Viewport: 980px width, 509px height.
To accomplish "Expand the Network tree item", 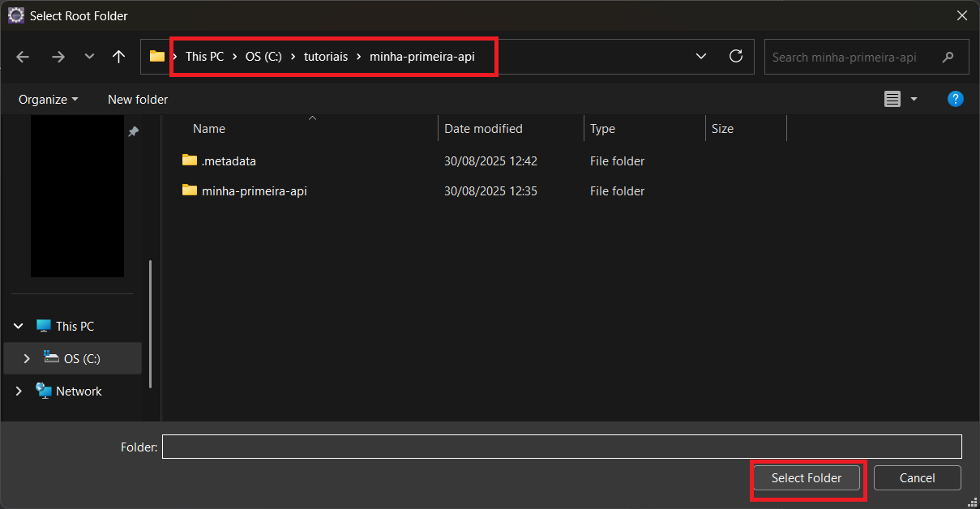I will tap(18, 391).
